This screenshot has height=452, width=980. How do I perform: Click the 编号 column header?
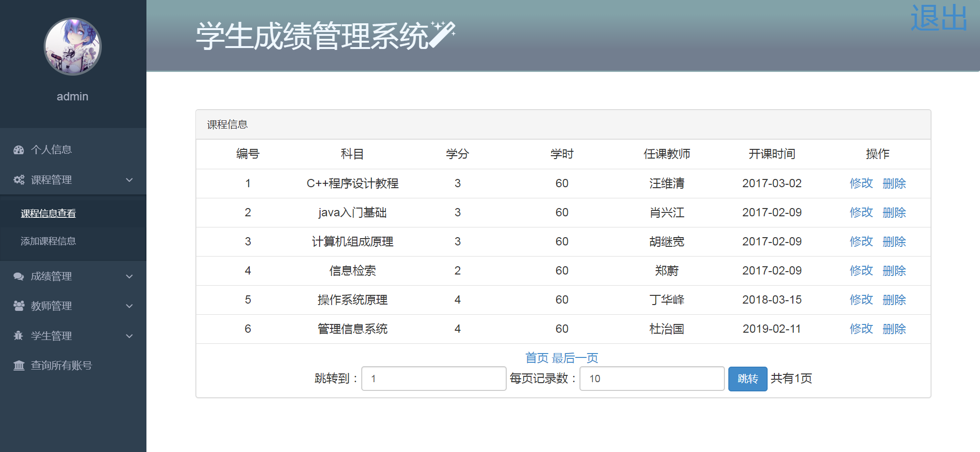point(248,154)
